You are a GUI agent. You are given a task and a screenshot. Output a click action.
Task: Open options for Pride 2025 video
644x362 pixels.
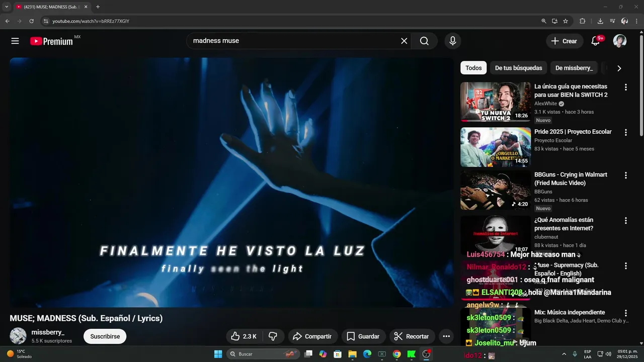click(x=626, y=132)
